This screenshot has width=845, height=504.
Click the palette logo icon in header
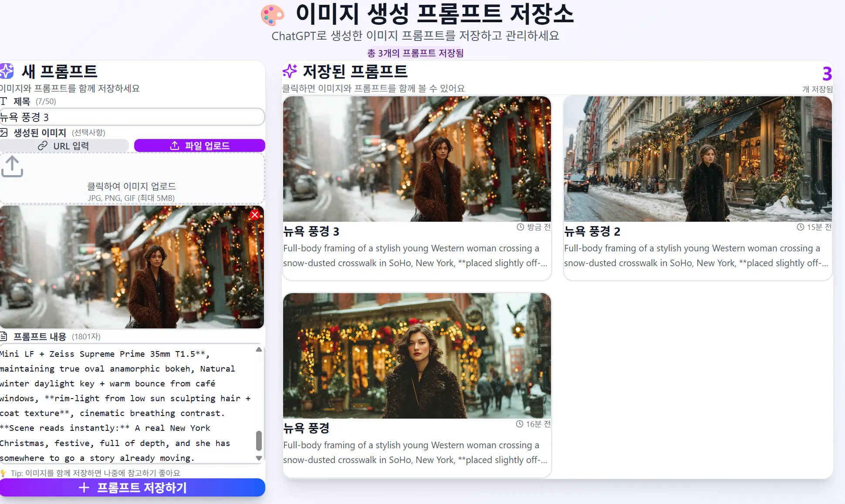[273, 15]
